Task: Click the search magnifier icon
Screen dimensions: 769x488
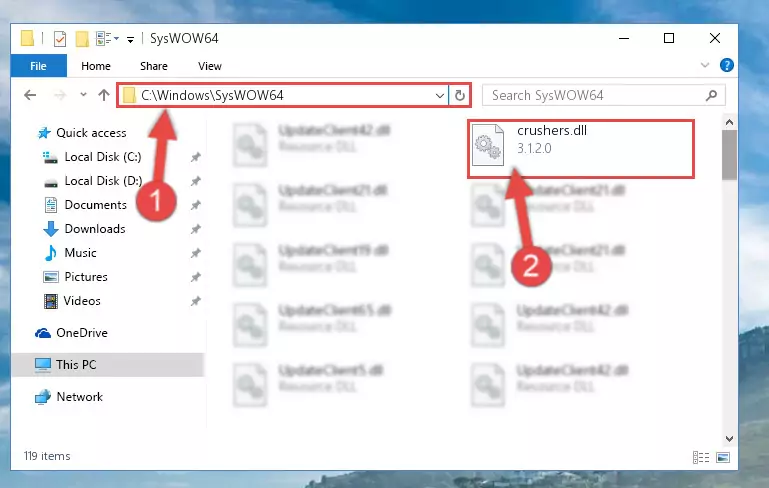Action: [711, 95]
